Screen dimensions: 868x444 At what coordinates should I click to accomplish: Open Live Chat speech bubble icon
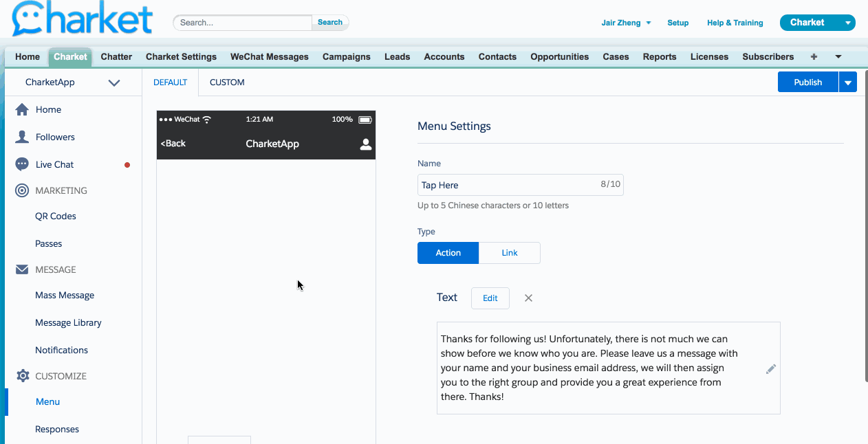22,164
